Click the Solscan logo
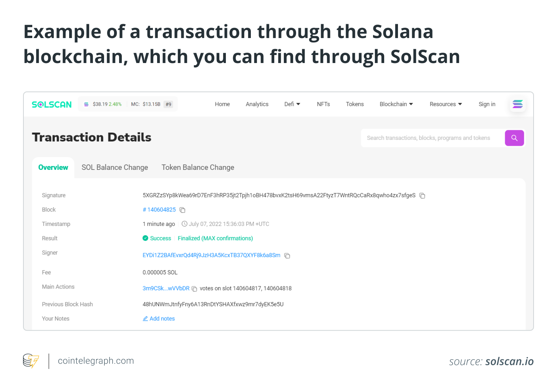Image resolution: width=557 pixels, height=392 pixels. coord(51,105)
